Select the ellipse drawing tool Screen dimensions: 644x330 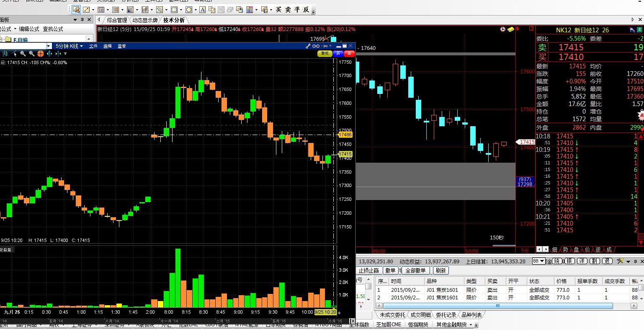coord(188,10)
